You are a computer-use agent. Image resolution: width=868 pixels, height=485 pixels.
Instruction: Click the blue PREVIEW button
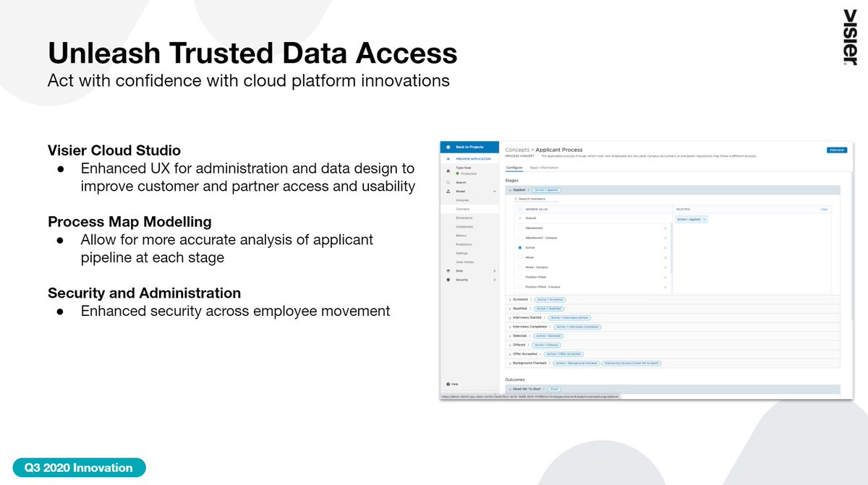pos(837,150)
